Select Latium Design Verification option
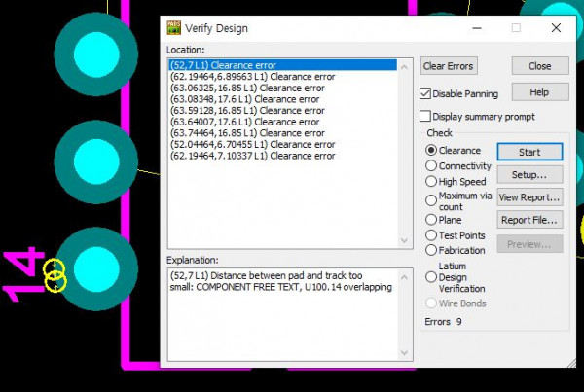The width and height of the screenshot is (584, 392). coord(431,277)
